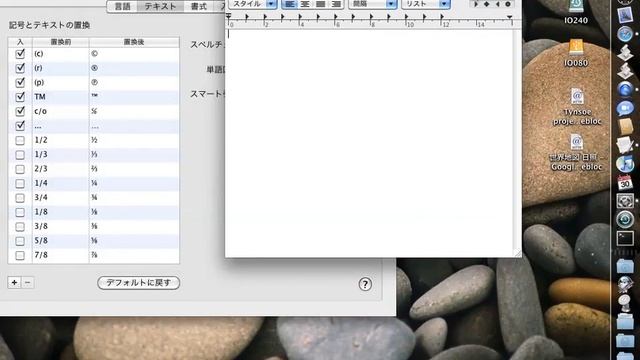Enable the 1/4 fraction substitution
This screenshot has height=360, width=640.
(20, 184)
